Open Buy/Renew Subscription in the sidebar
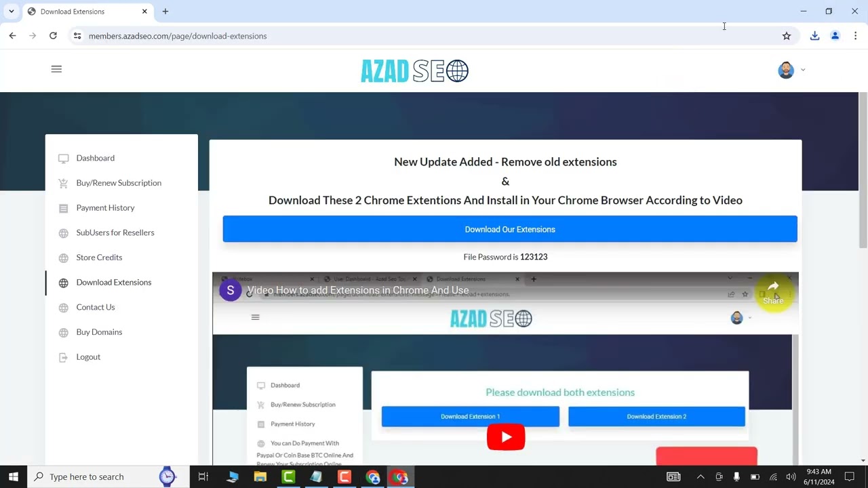The height and width of the screenshot is (488, 868). pos(119,183)
